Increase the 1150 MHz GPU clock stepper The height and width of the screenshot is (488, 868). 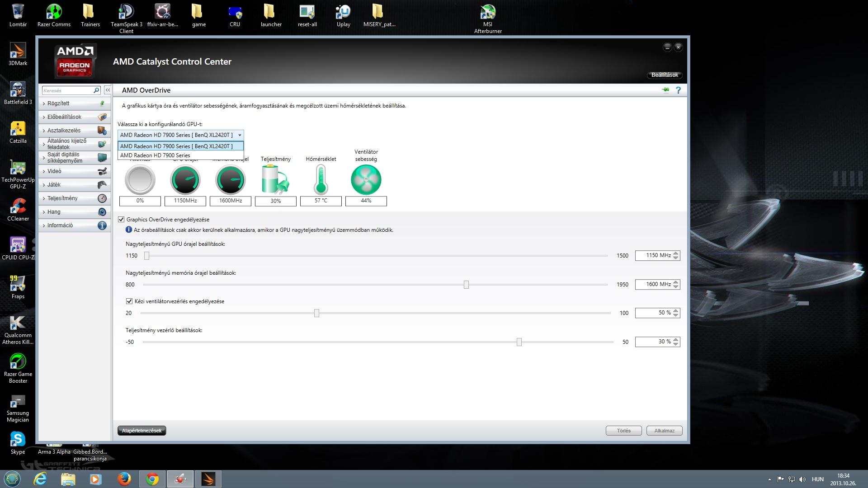676,253
